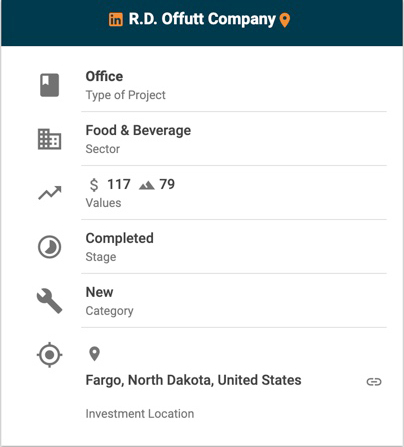Click the trending arrow icon for Values
Viewport: 404px width, 447px height.
point(50,193)
